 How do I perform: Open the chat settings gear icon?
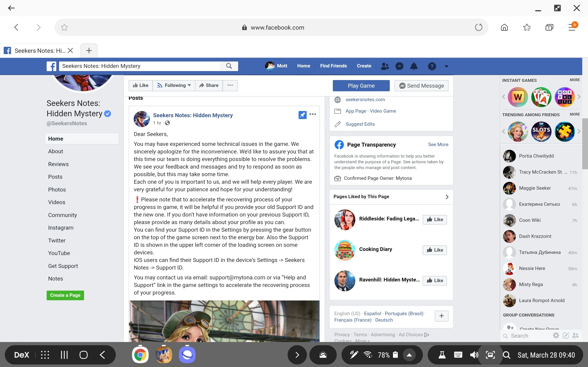556,335
